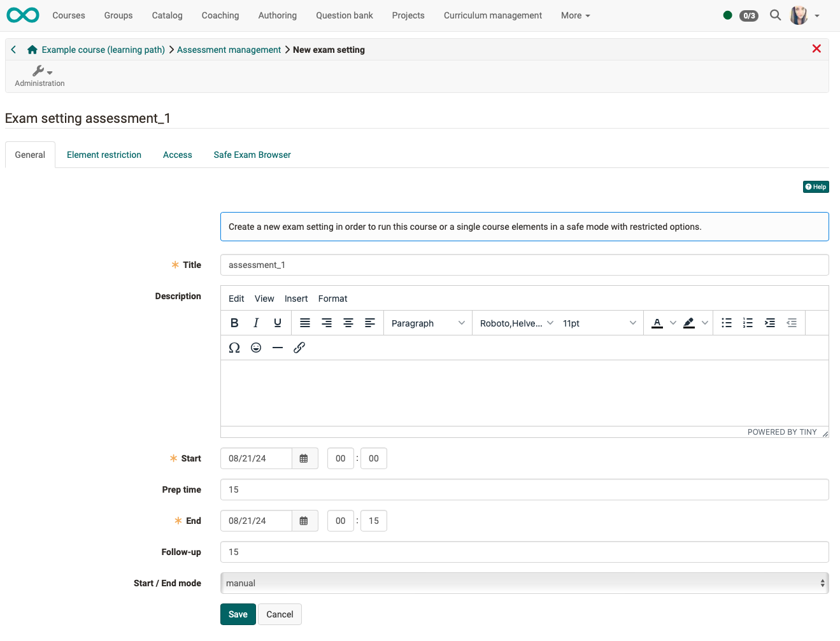Justify text alignment in description editor
This screenshot has height=641, width=840.
coord(305,323)
